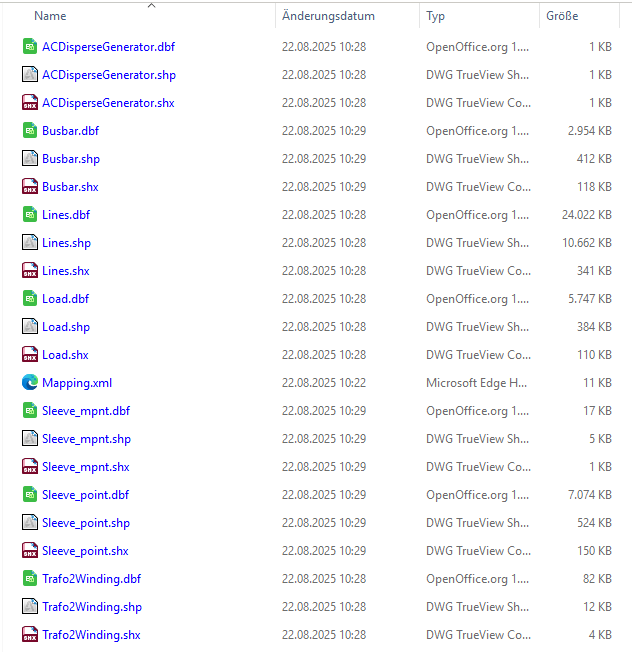This screenshot has height=652, width=632.
Task: Click the Load.shx file icon
Action: [x=30, y=355]
